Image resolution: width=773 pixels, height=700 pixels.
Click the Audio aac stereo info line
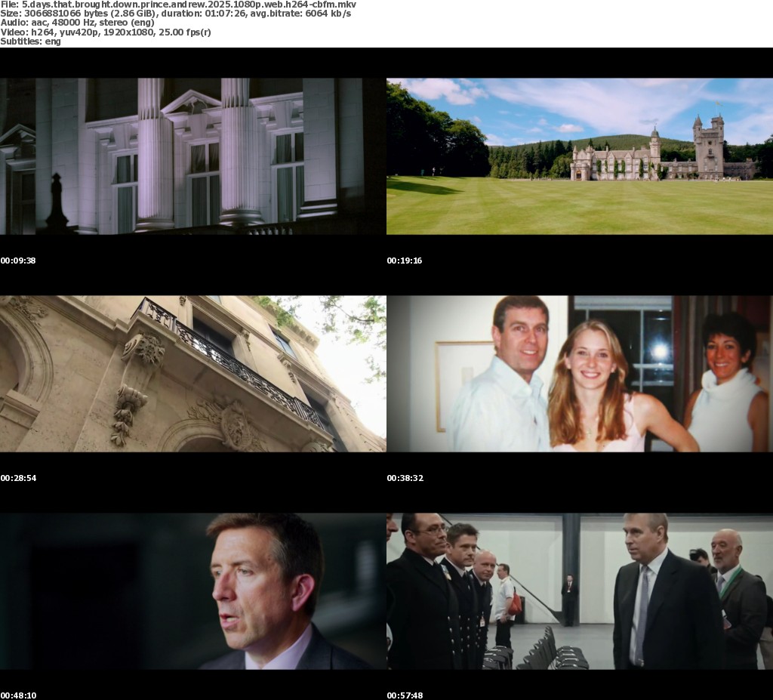(x=77, y=23)
